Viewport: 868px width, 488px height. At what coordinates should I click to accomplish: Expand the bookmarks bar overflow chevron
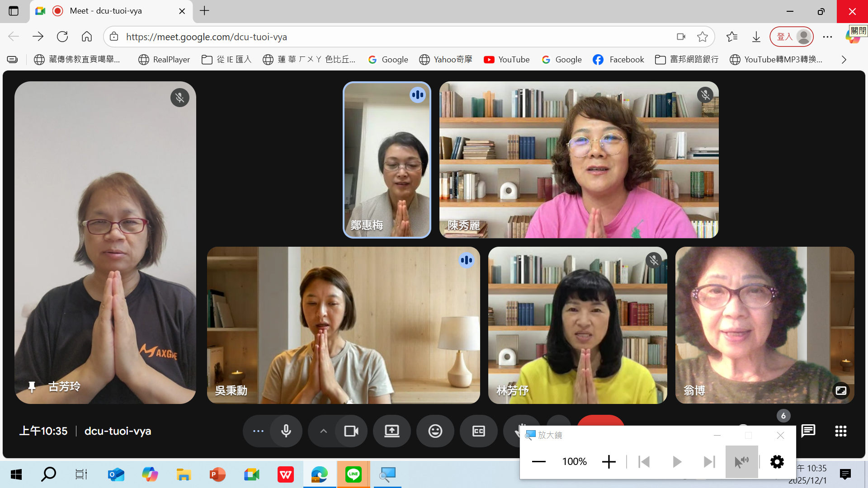pos(844,60)
